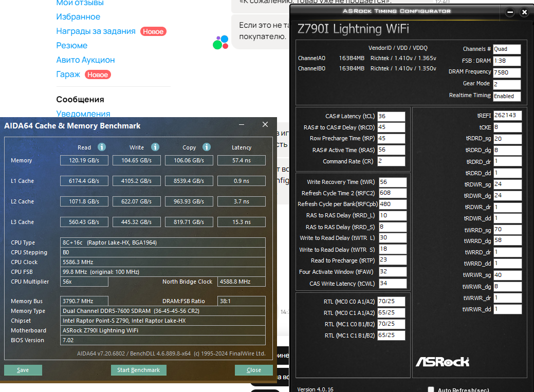Click the Row Precharge Time (tRP) field
534x392 pixels.
click(391, 139)
